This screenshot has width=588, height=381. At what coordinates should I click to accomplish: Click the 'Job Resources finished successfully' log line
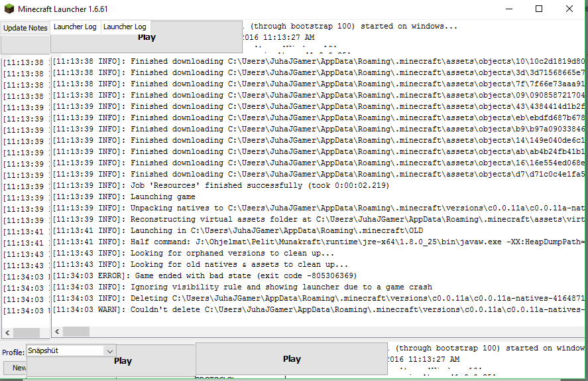(x=221, y=185)
